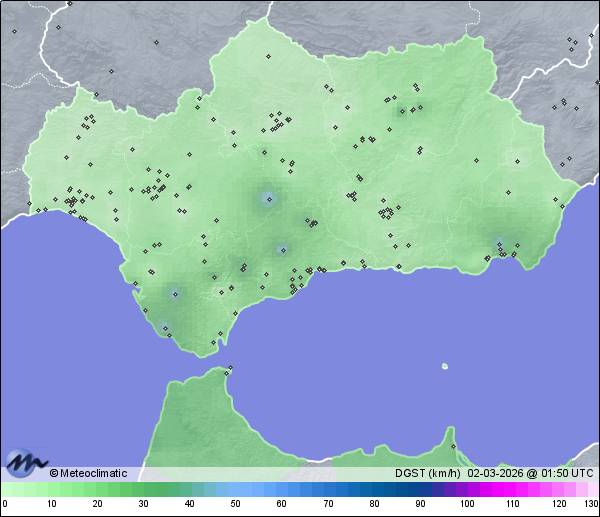600x517 pixels.
Task: Click the blue gust hotspot in the northeast
Action: tap(404, 110)
